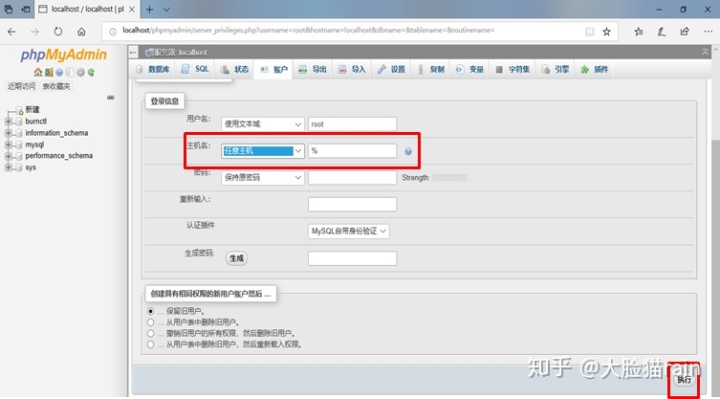Open the tab preview chevron next to new tab
The width and height of the screenshot is (720, 399).
[166, 9]
